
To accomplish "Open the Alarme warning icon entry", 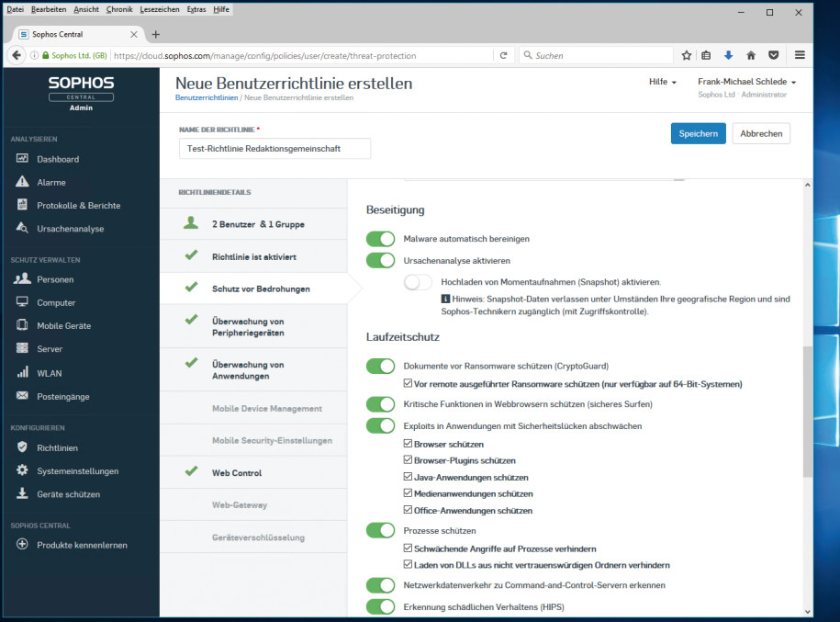I will coord(22,181).
